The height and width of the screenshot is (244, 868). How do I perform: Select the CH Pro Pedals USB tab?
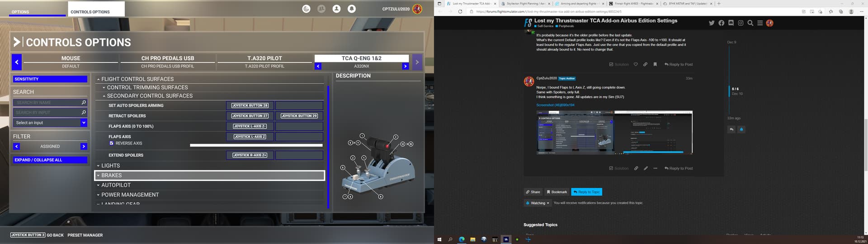[168, 62]
